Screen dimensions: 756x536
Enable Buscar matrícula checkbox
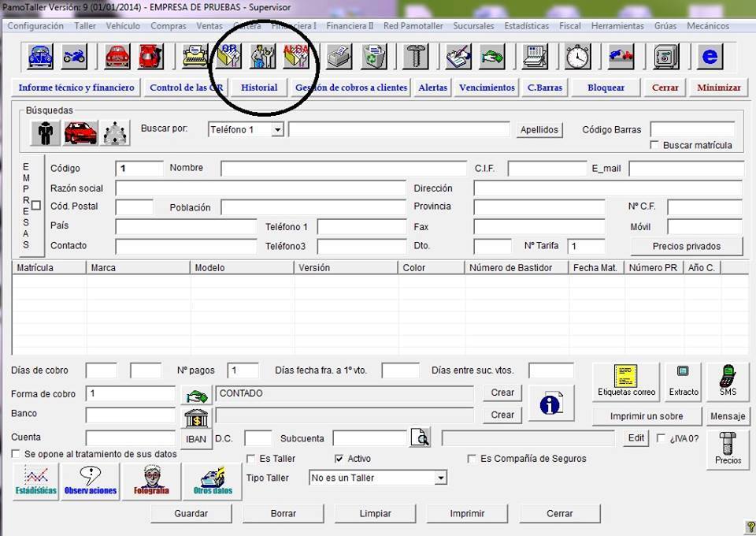(x=654, y=145)
